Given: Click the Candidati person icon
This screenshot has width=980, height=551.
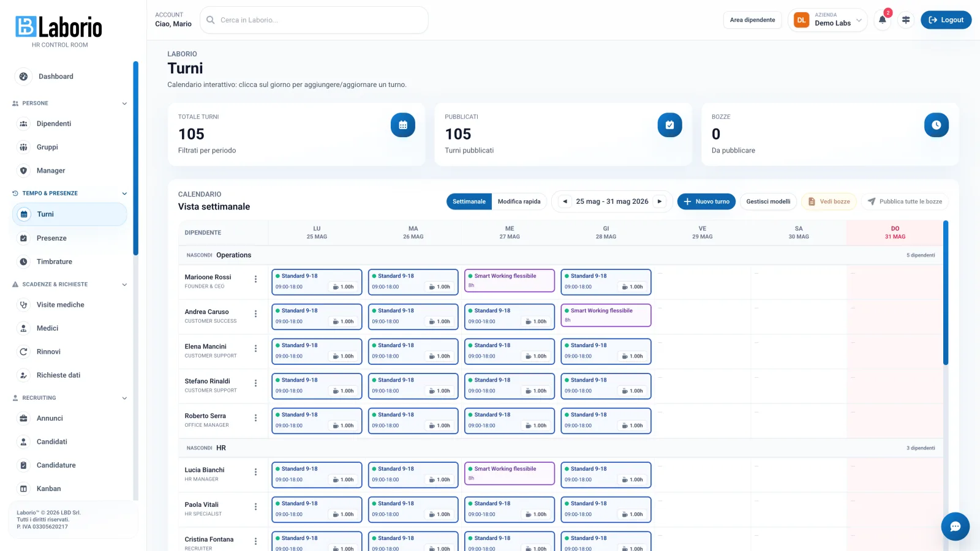Looking at the screenshot, I should (23, 442).
